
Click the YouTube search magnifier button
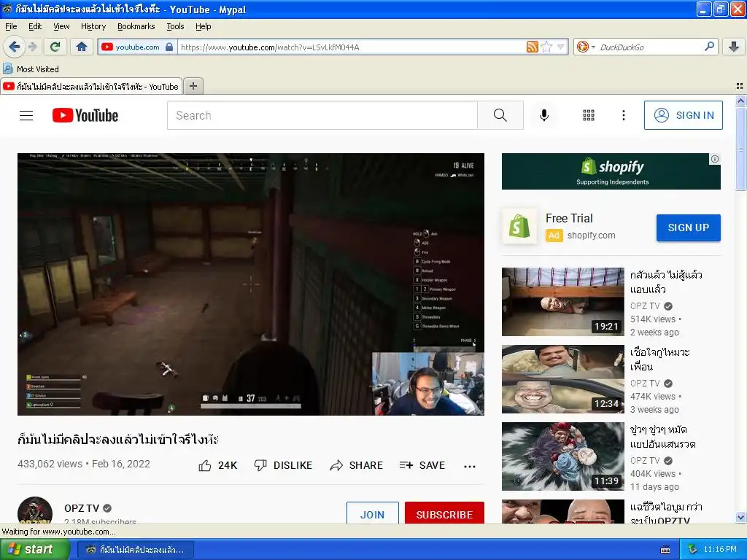(500, 115)
